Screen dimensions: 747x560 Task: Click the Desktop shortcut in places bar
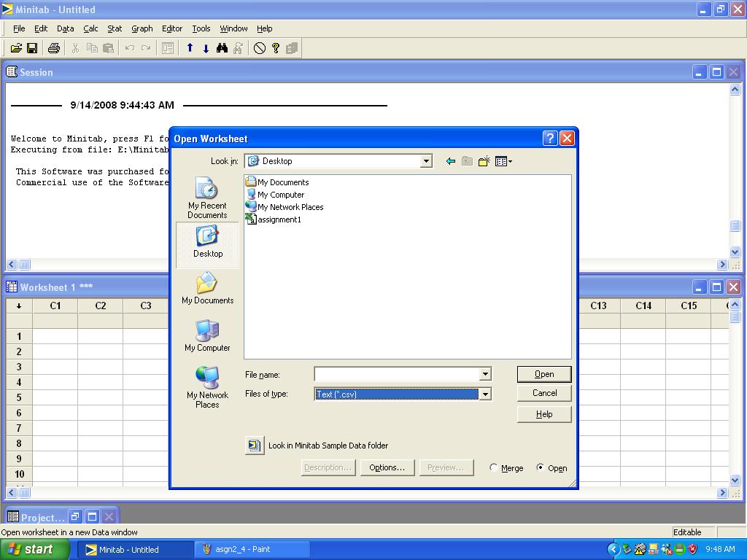tap(208, 242)
